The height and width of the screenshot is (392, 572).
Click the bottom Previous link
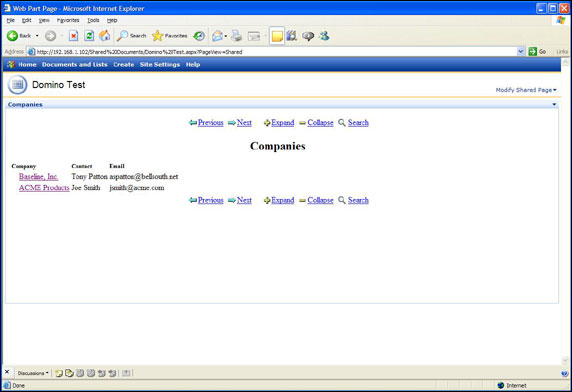[210, 200]
